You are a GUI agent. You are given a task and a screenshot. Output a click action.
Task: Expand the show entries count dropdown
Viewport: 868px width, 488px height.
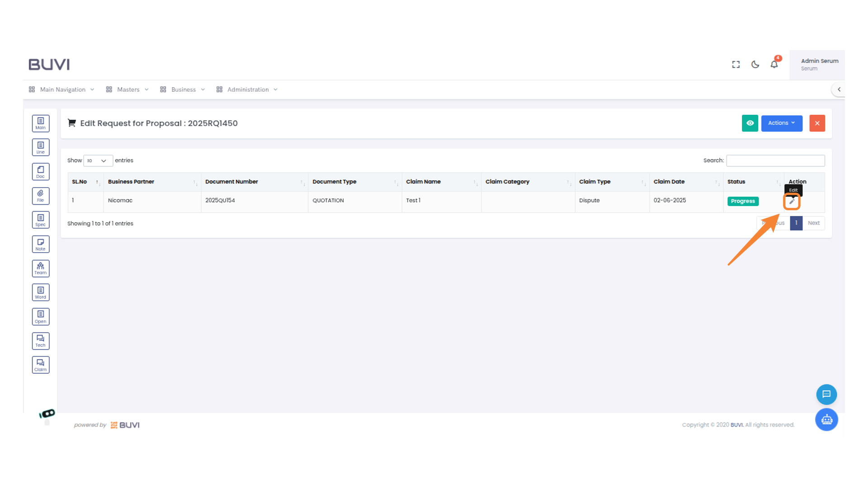[98, 161]
